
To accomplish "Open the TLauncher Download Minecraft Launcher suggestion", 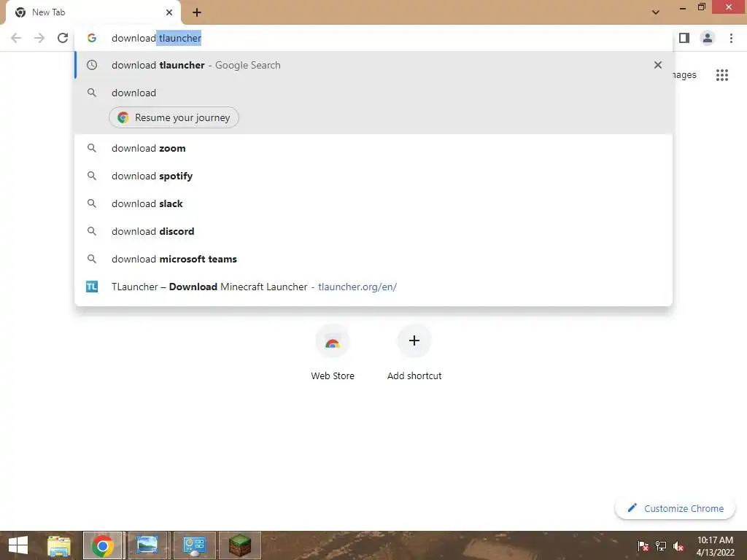I will point(374,287).
